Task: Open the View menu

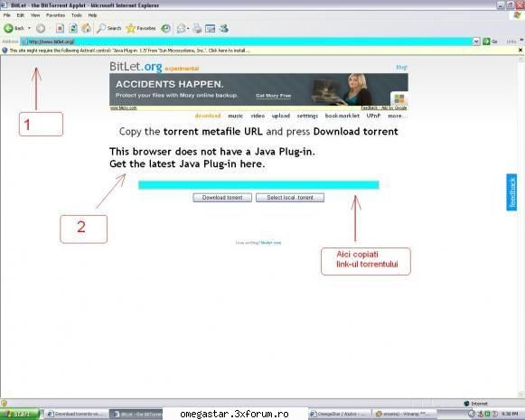Action: click(35, 15)
